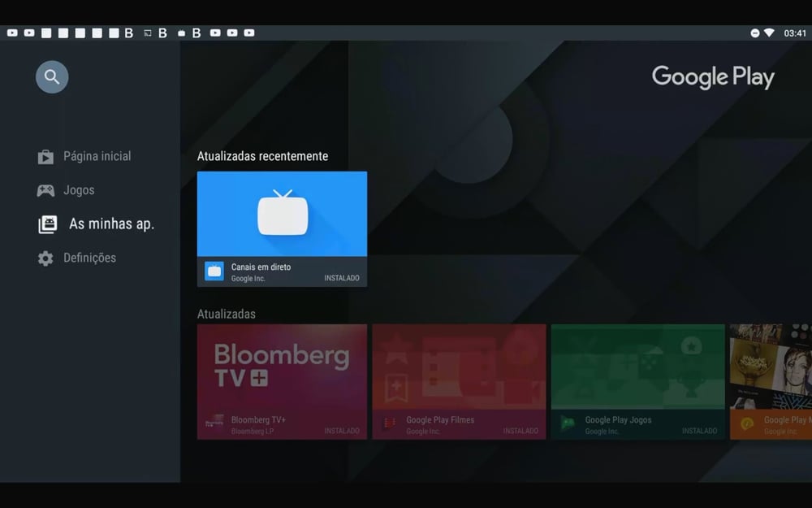The width and height of the screenshot is (812, 508).
Task: Click the small TV notification icon in status bar
Action: click(181, 33)
